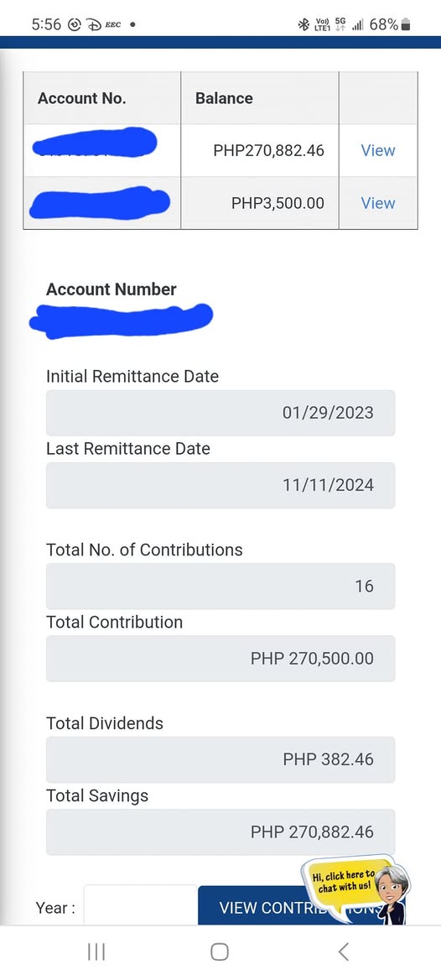Tap the battery status icon

coord(406,24)
